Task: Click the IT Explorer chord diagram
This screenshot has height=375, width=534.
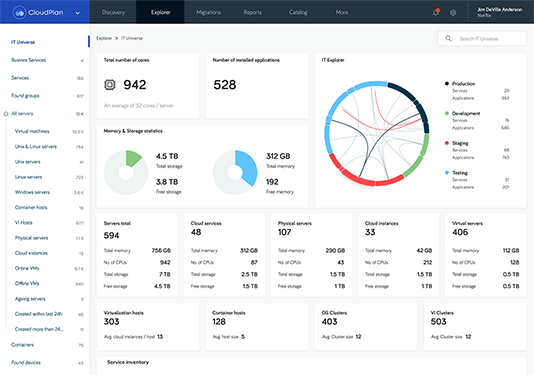Action: 377,134
